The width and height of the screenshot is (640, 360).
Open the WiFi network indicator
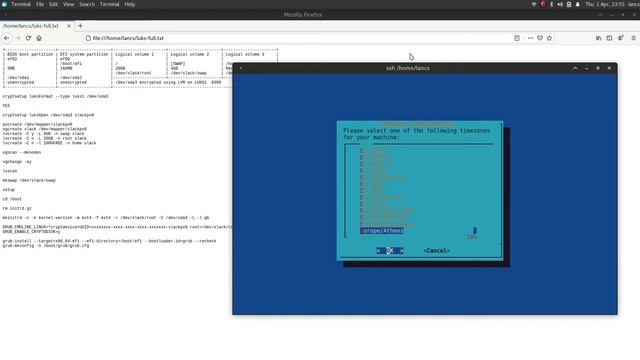coord(533,4)
